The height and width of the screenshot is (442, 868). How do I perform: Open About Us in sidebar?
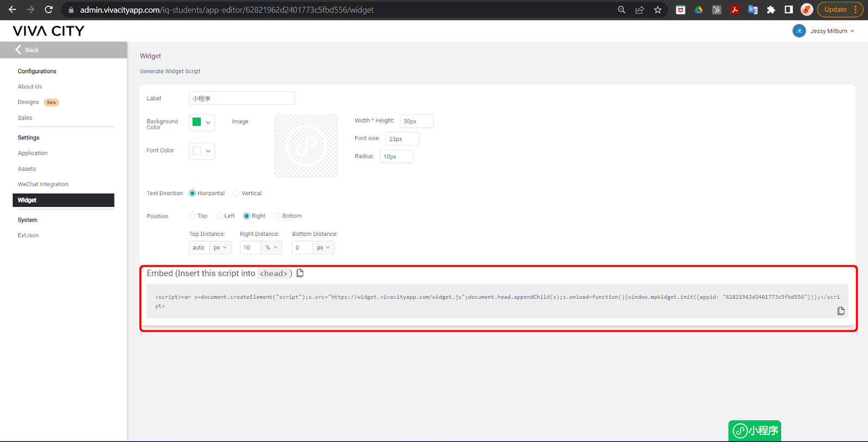point(30,87)
